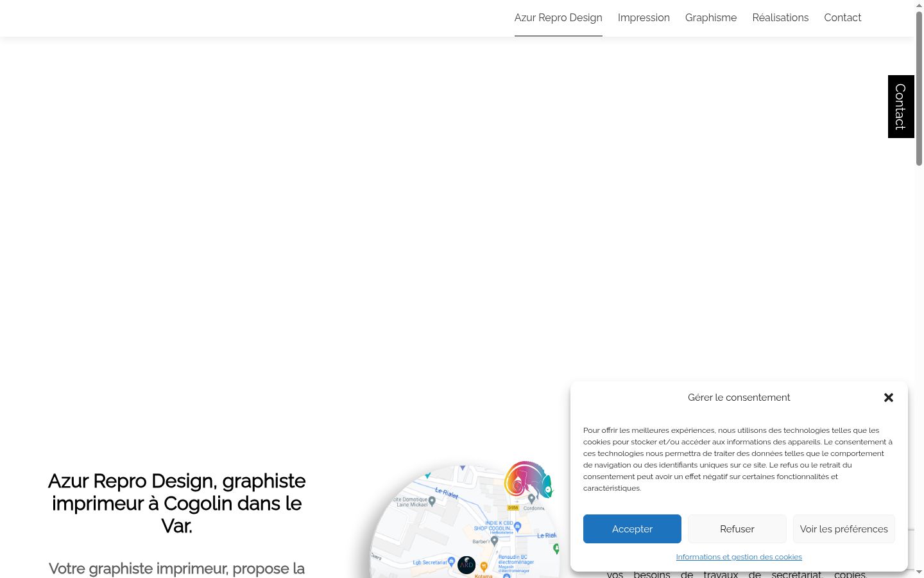Click the text 'Votre graphiste imprimeur, propose la'

(x=177, y=569)
